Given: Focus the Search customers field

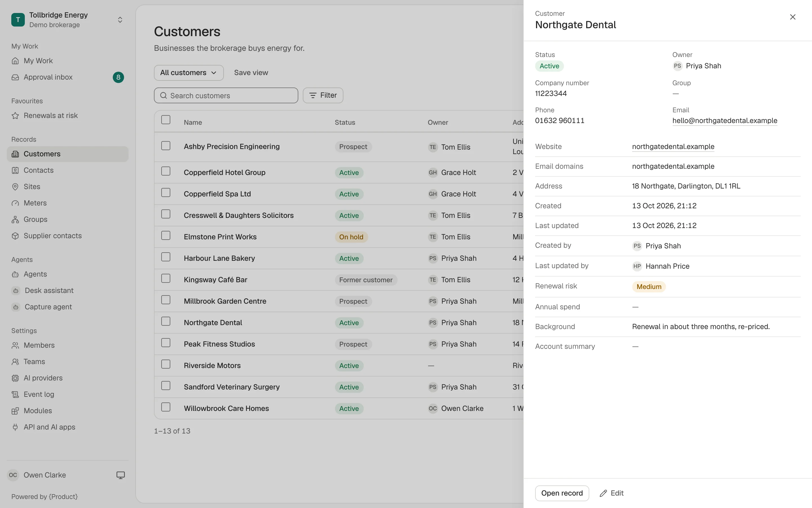Looking at the screenshot, I should coord(226,95).
